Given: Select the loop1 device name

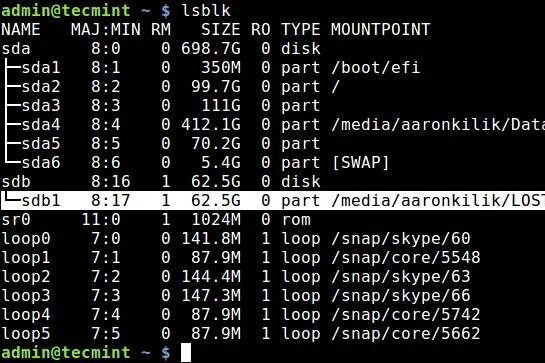Looking at the screenshot, I should coord(26,258).
